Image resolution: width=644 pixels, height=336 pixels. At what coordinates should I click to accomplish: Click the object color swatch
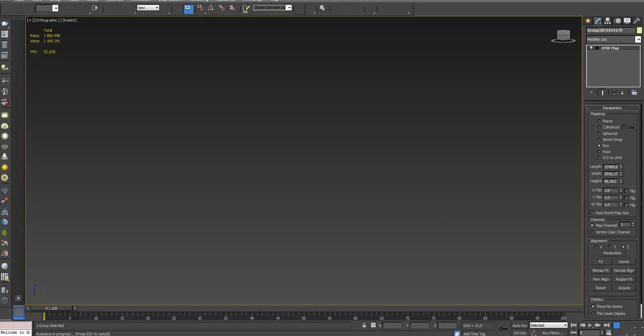639,30
